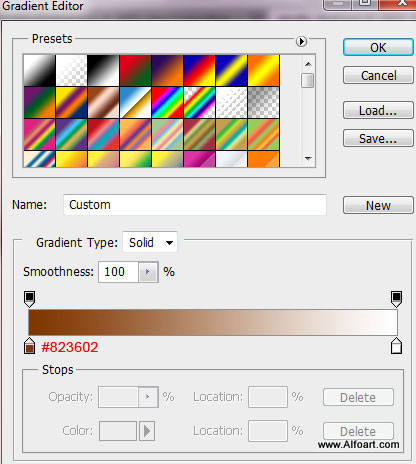Choose the transparent stripes preset
This screenshot has height=464, width=416.
click(231, 102)
